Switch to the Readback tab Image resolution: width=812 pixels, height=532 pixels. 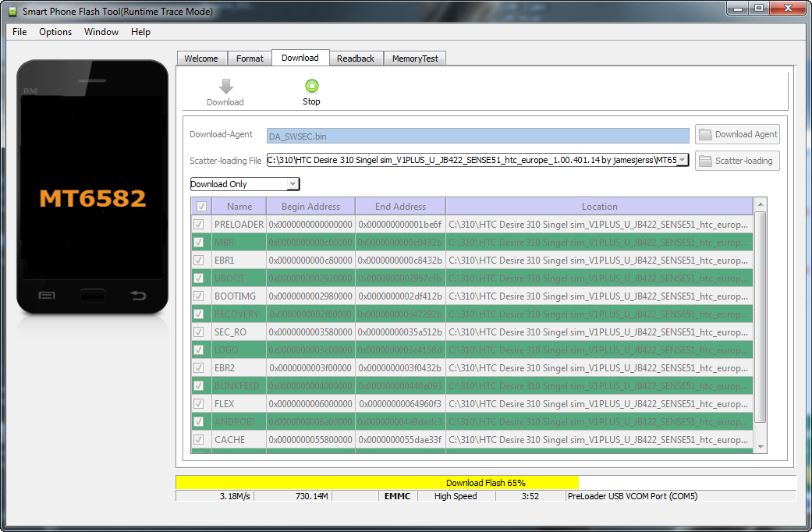click(356, 59)
